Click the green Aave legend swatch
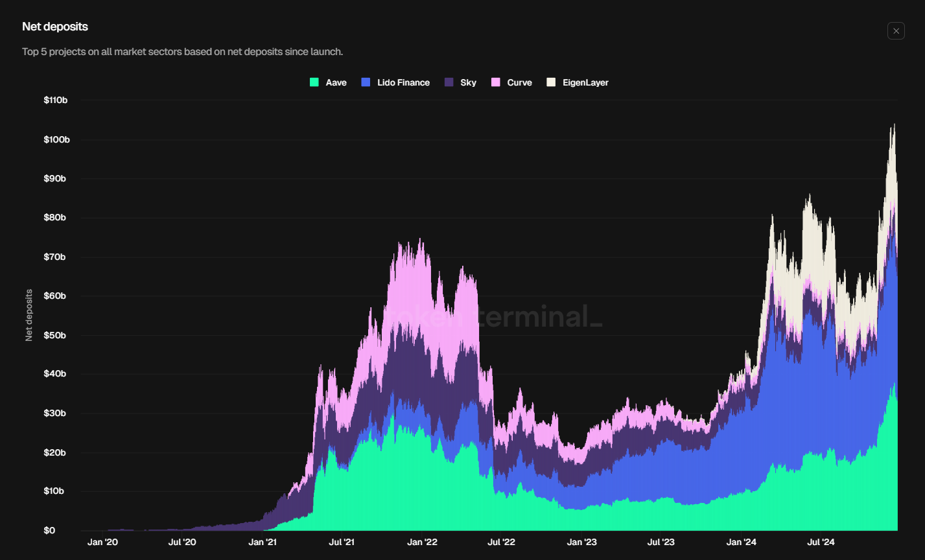The height and width of the screenshot is (560, 925). coord(314,82)
